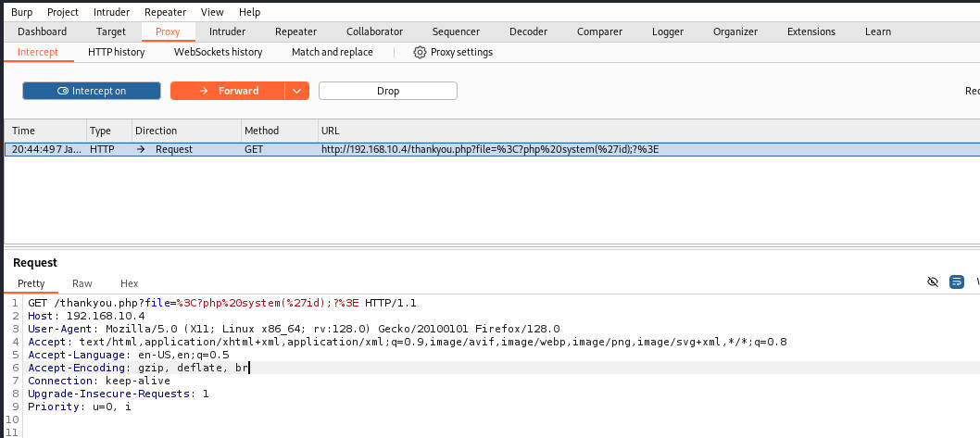Open the Proxy settings gear
The width and height of the screenshot is (980, 438).
[x=420, y=53]
